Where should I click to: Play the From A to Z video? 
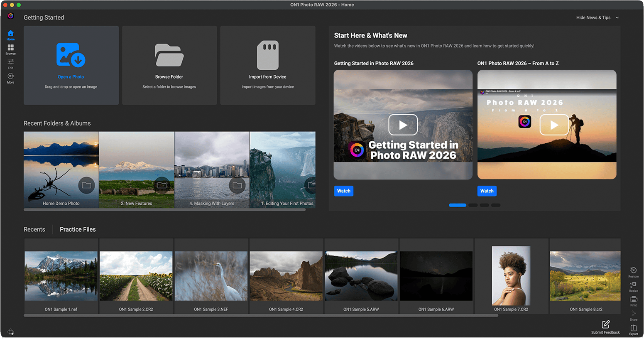(x=554, y=125)
